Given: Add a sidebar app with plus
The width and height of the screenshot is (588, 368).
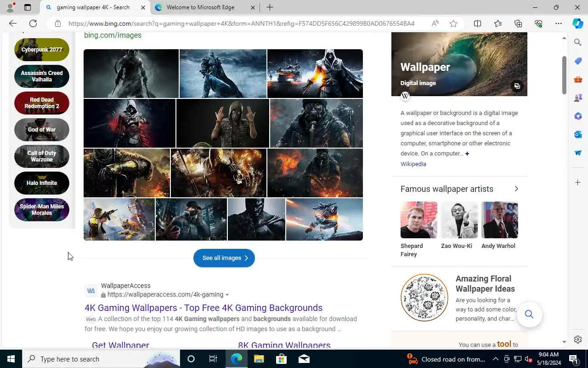Looking at the screenshot, I should (578, 183).
